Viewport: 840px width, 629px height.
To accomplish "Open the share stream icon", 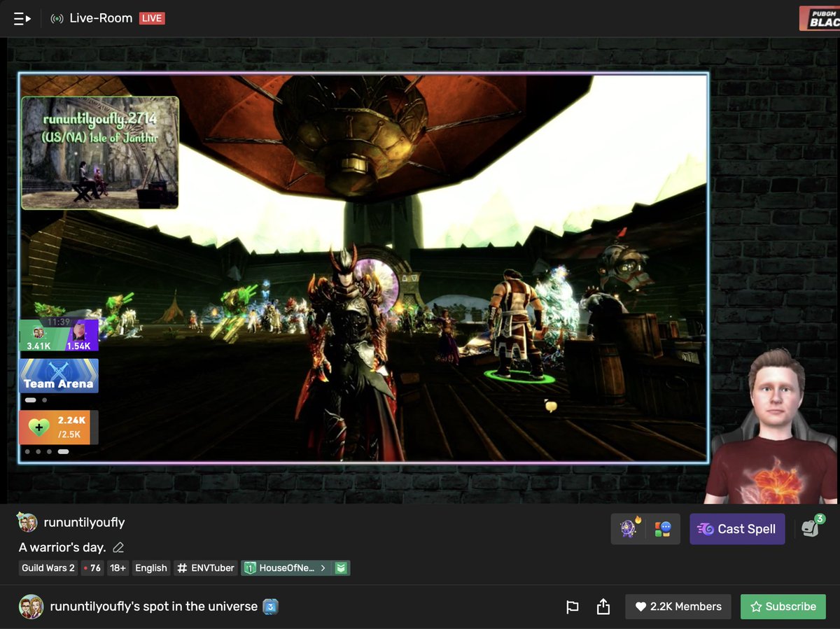I will pyautogui.click(x=603, y=607).
